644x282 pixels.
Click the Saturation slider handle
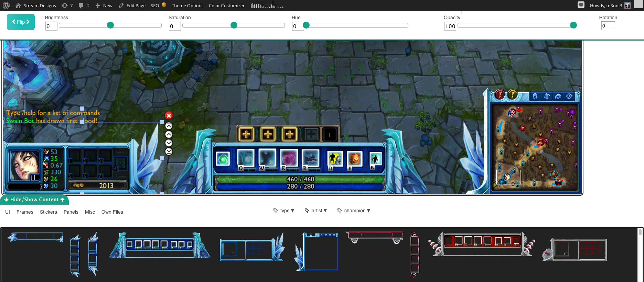[234, 25]
